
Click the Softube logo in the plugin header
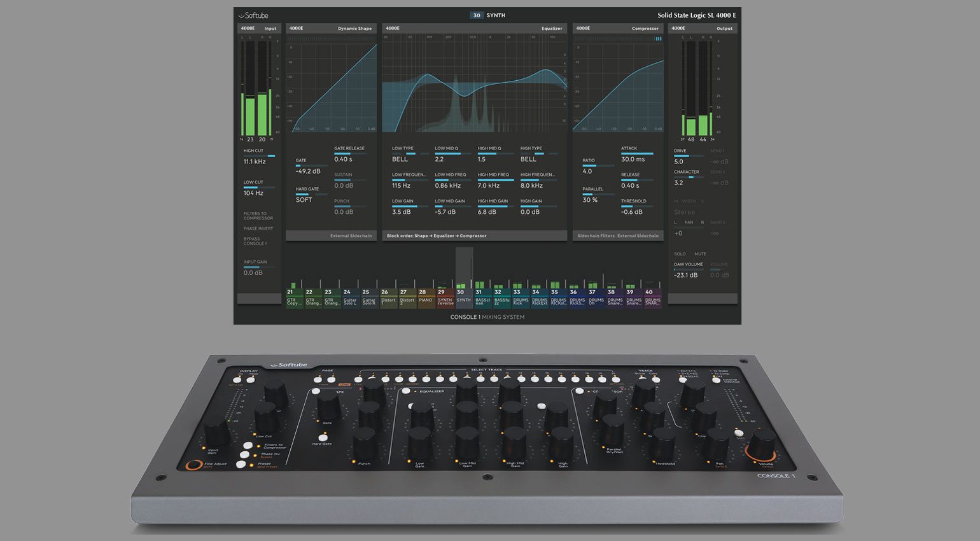point(253,15)
